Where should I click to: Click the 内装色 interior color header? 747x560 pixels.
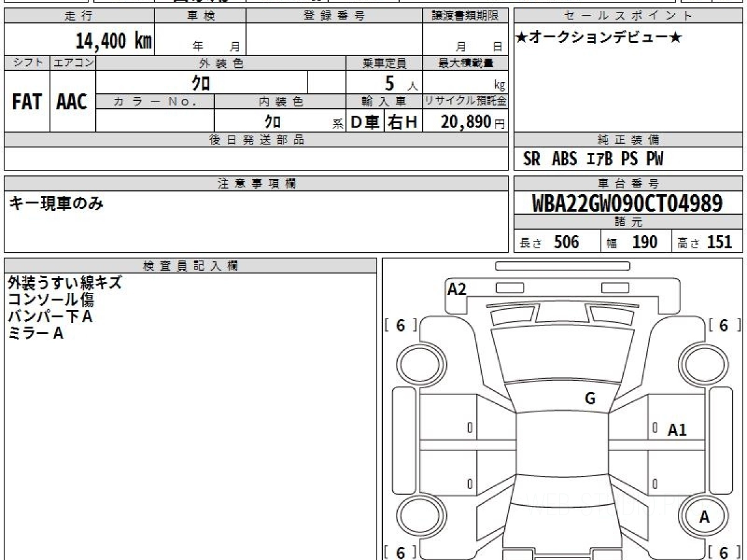(280, 101)
